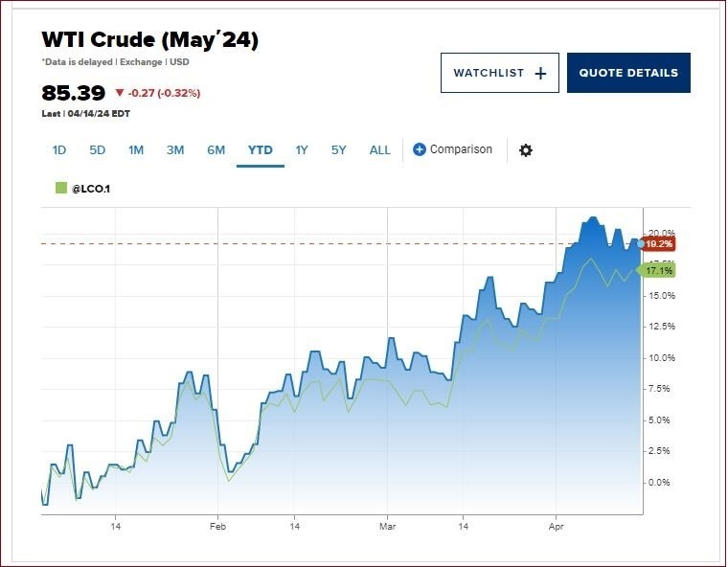Click the red down-arrow price change indicator
The width and height of the screenshot is (728, 567).
[120, 93]
